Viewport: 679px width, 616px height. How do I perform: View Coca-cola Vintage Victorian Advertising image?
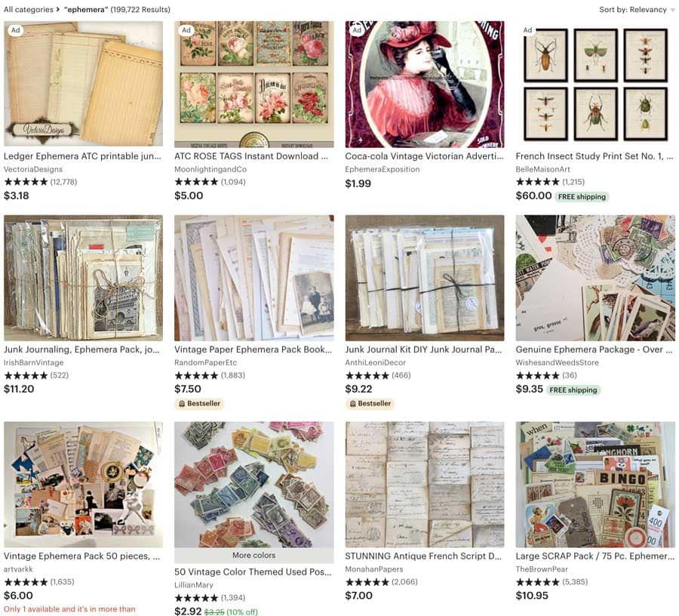coord(425,84)
